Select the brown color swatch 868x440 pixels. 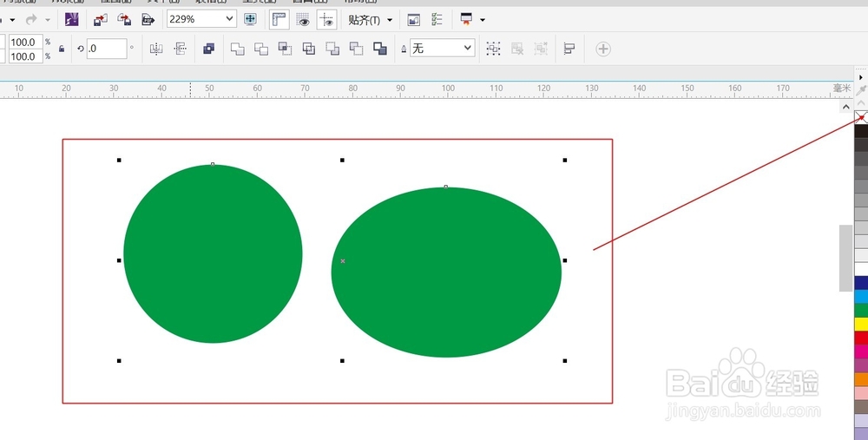pos(861,407)
